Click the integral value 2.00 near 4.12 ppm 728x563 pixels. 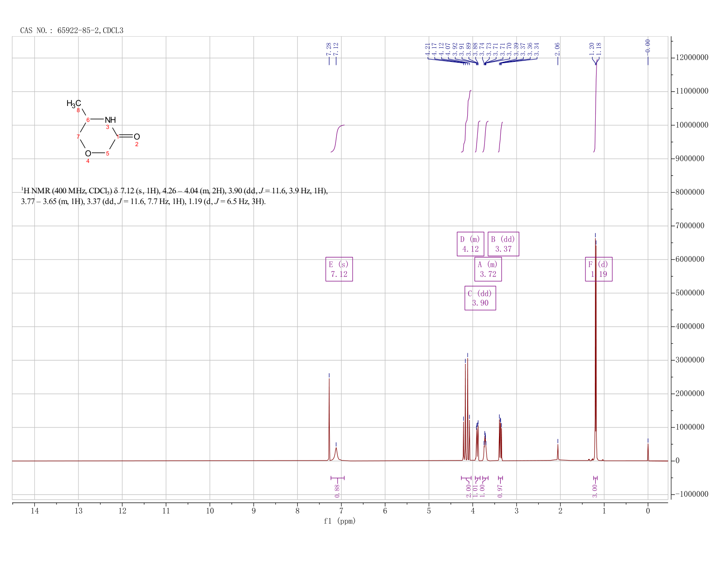469,491
